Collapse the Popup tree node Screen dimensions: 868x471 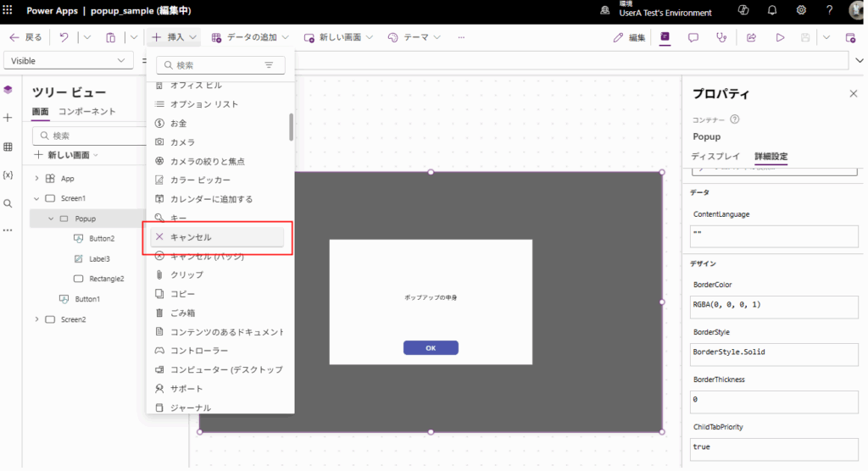51,219
